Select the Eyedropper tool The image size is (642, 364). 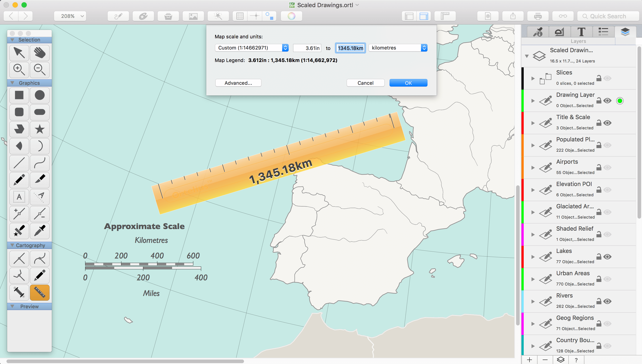[40, 231]
